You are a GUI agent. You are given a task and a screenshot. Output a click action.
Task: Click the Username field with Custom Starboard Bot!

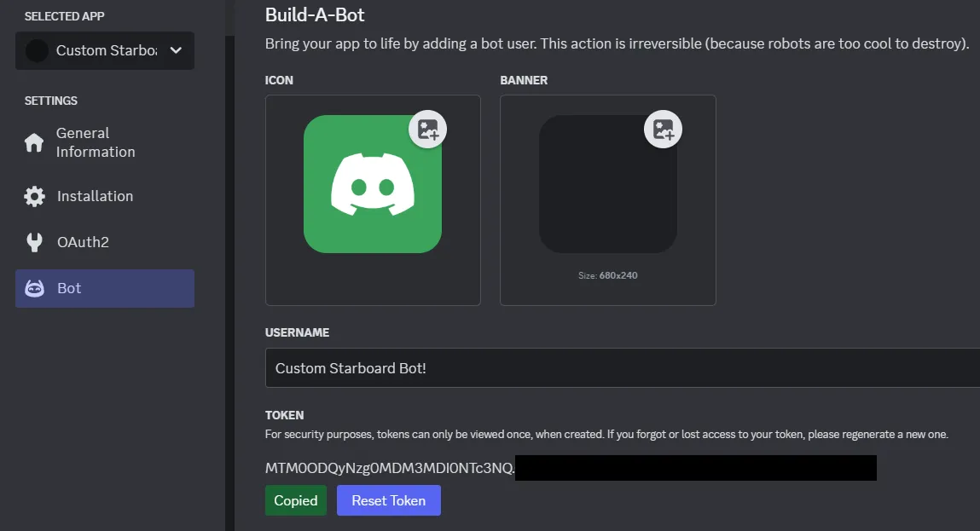(623, 368)
